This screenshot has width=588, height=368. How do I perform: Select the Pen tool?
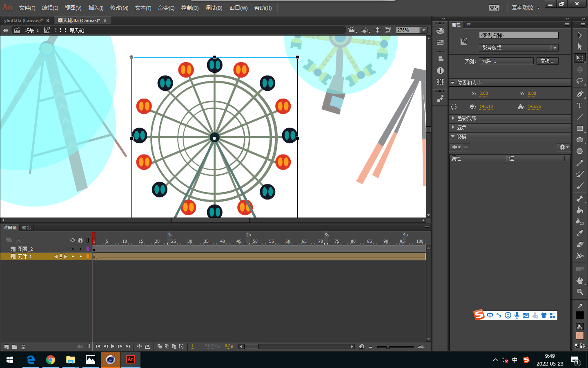pyautogui.click(x=579, y=94)
